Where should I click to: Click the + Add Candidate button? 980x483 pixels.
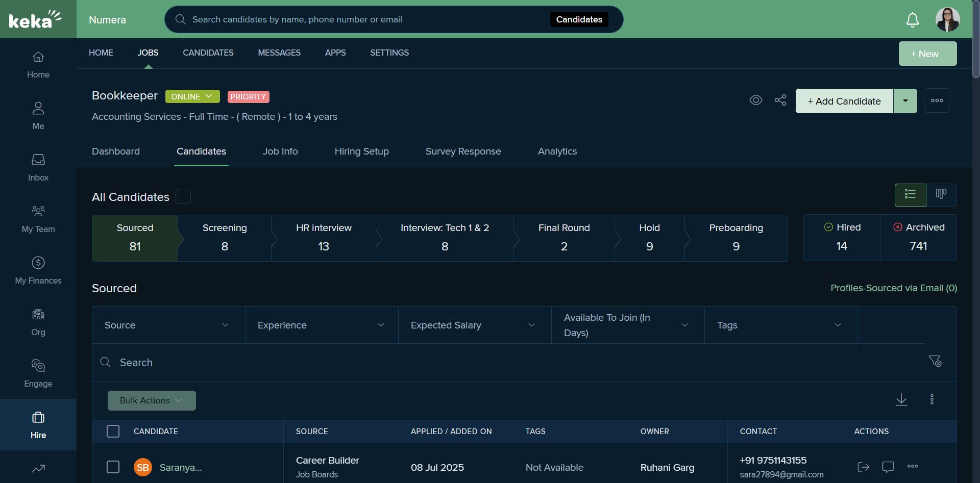pos(844,101)
